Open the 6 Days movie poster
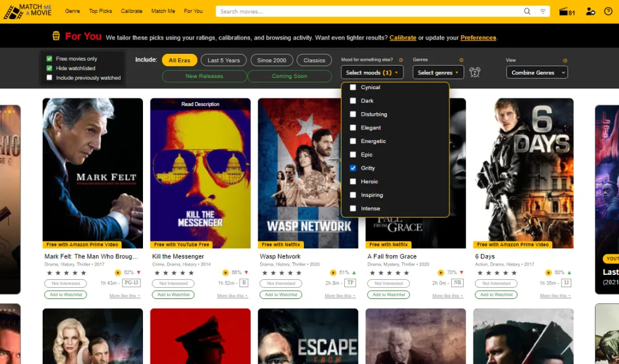The height and width of the screenshot is (364, 619). tap(524, 173)
